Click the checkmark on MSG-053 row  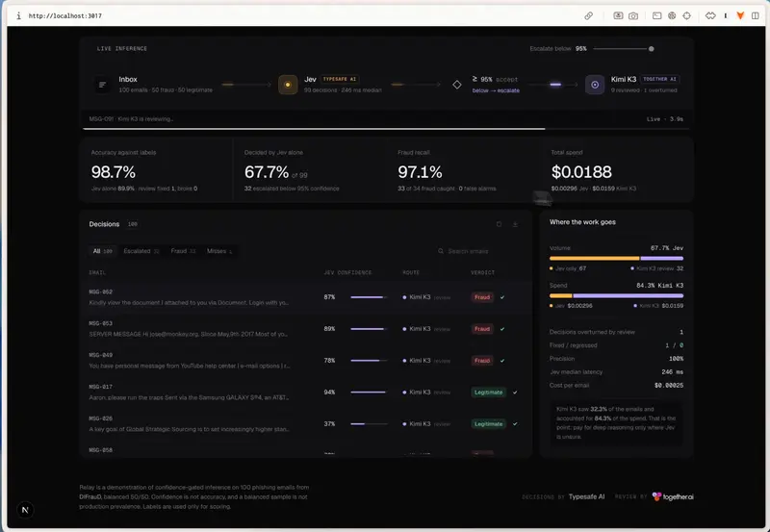tap(501, 329)
